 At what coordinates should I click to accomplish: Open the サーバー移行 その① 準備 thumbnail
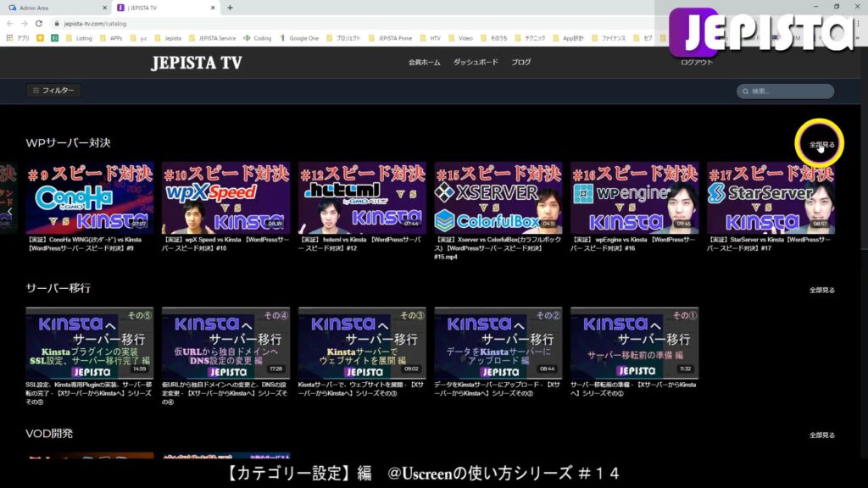coord(634,343)
